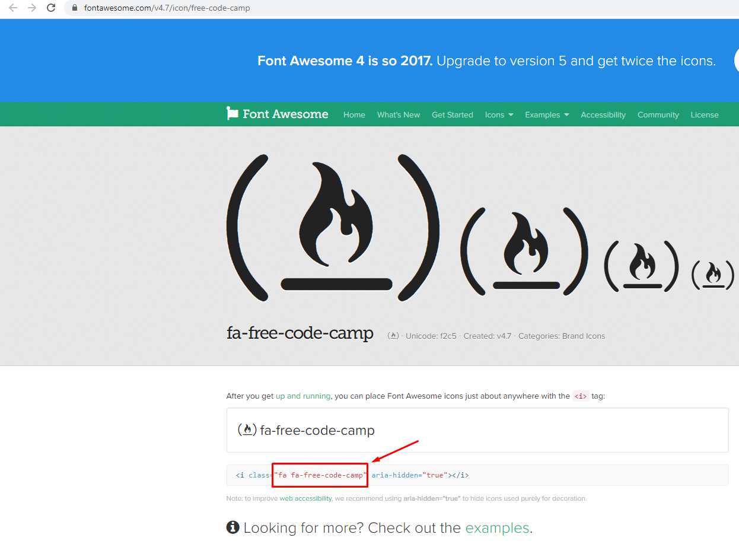The height and width of the screenshot is (560, 739).
Task: Expand the Examples dropdown menu
Action: [x=547, y=114]
